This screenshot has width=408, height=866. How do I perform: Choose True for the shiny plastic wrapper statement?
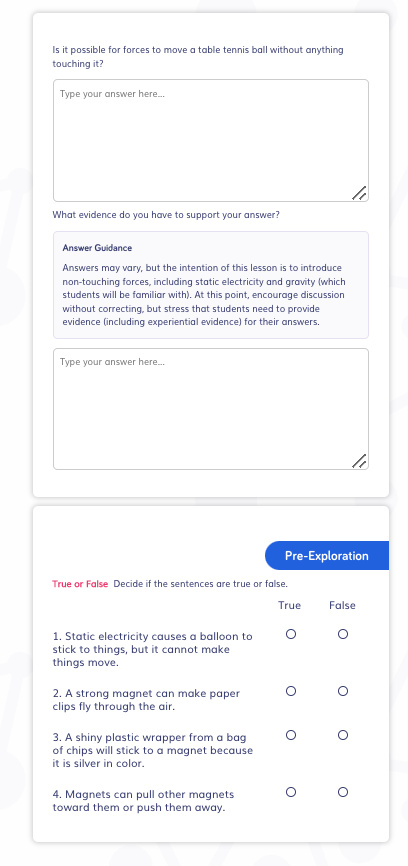point(291,735)
